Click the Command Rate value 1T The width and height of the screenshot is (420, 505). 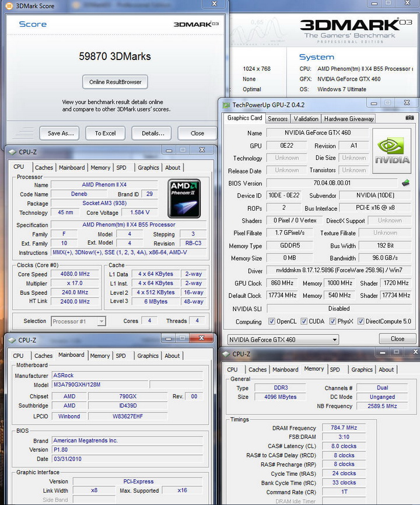click(x=344, y=492)
